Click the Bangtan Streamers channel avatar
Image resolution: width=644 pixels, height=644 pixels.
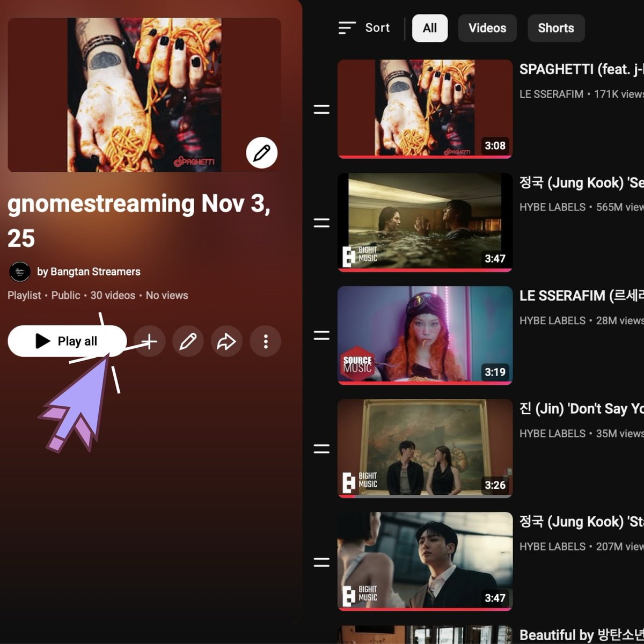pos(20,272)
